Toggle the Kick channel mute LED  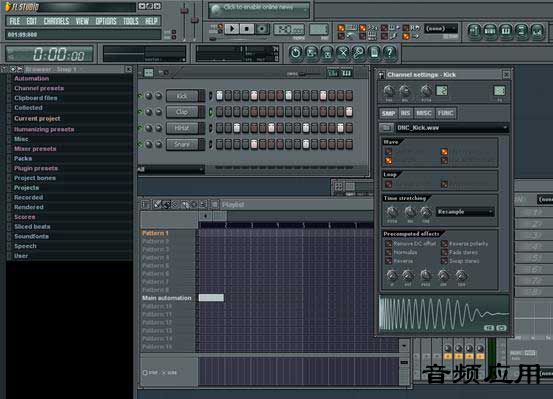click(x=140, y=96)
